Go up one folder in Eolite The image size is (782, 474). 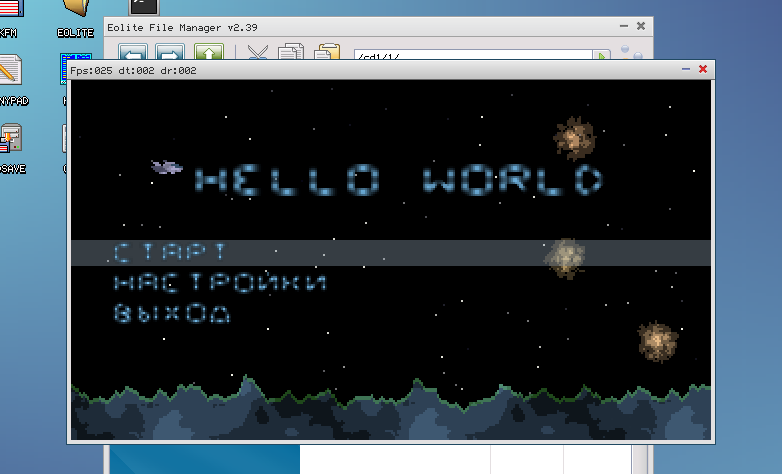tap(208, 52)
